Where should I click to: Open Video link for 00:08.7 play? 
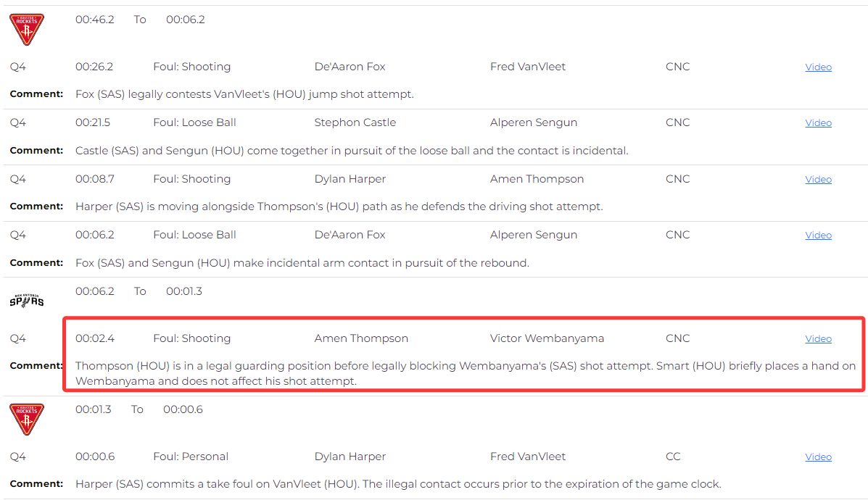tap(818, 179)
